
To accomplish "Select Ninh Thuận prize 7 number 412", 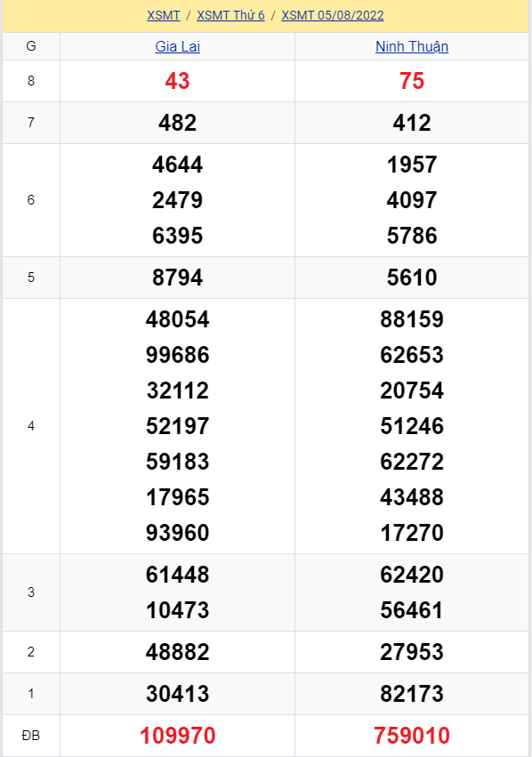I will tap(412, 123).
